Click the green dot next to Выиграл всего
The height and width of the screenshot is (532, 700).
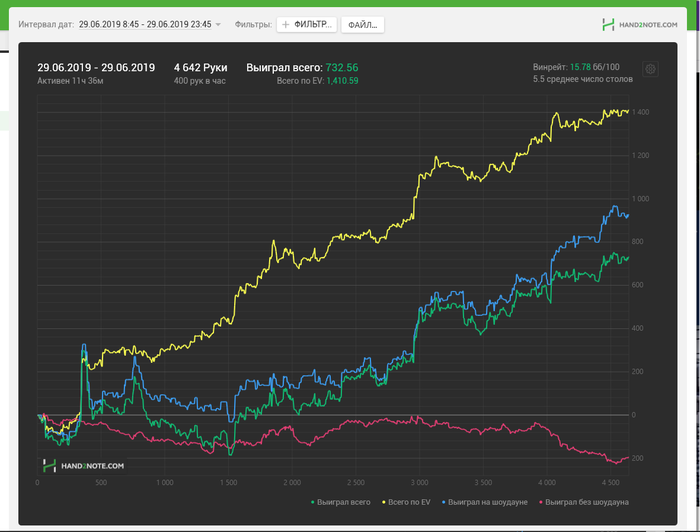tap(312, 503)
